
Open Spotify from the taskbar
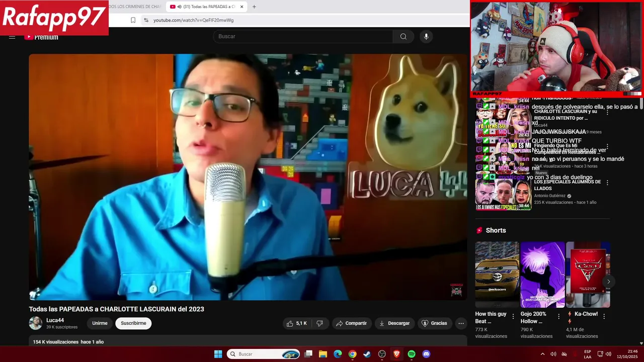412,354
